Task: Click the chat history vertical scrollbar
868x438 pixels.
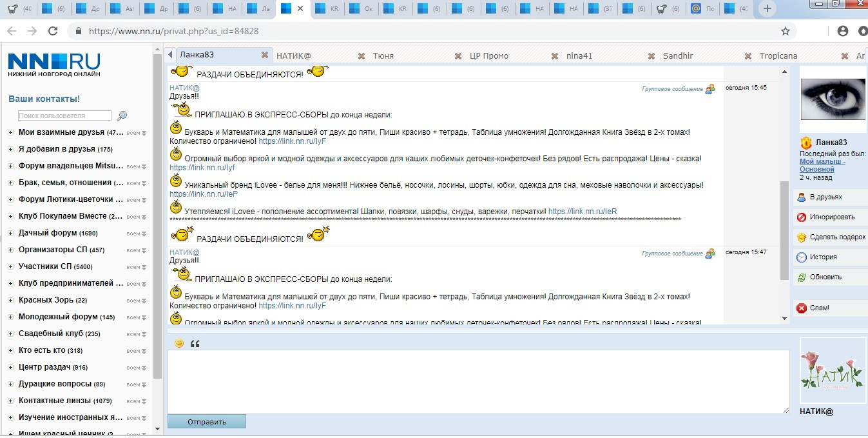Action: coord(784,230)
